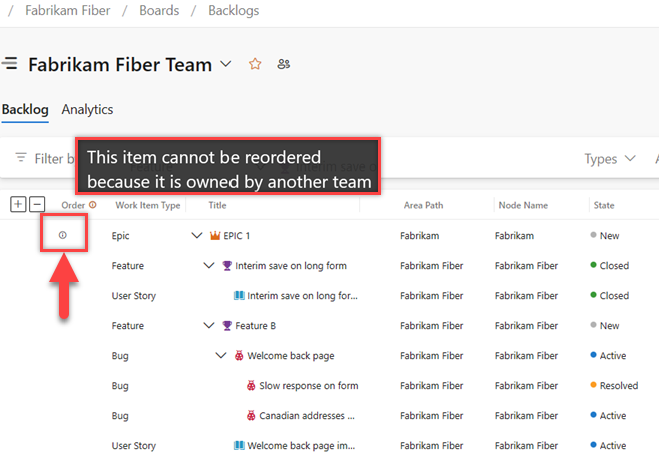The image size is (659, 454).
Task: Click the bug icon of Welcome back page
Action: [x=239, y=356]
